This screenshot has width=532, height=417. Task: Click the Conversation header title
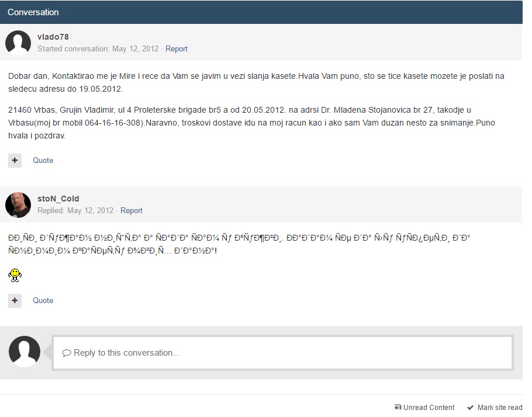(x=33, y=12)
